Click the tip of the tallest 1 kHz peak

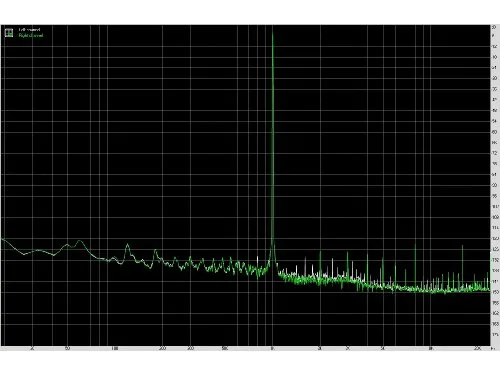(x=273, y=28)
